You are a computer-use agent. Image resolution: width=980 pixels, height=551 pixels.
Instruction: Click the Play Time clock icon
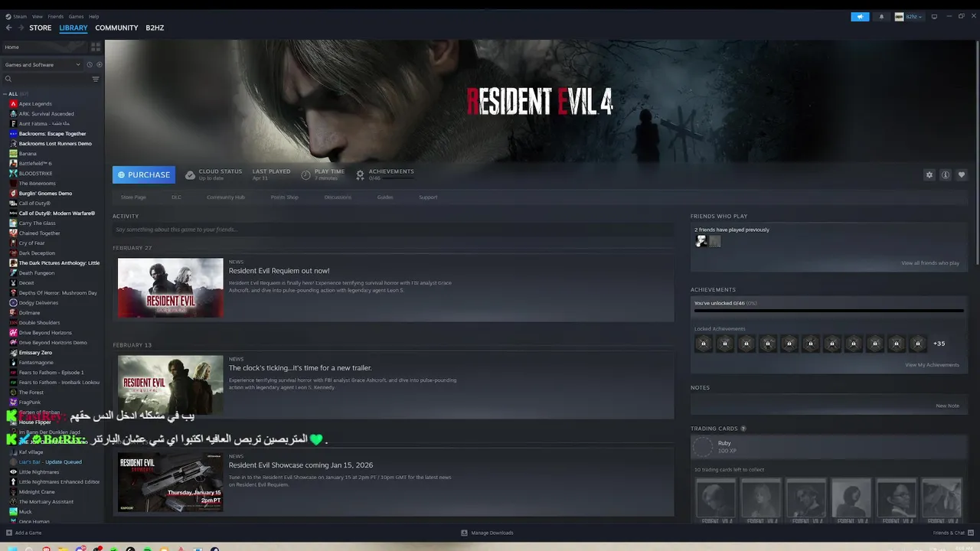click(x=306, y=175)
